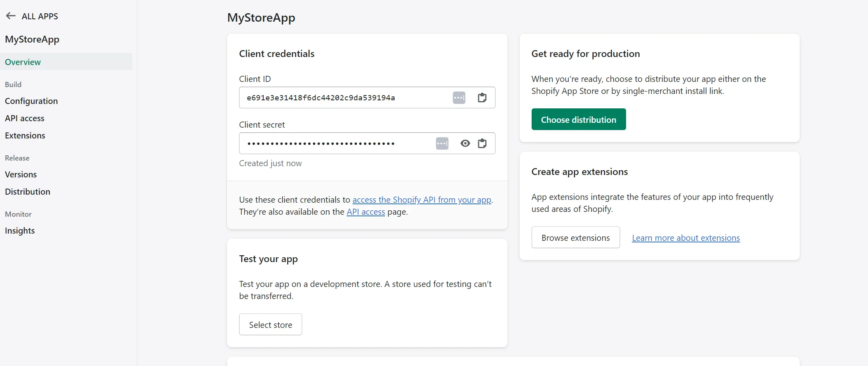Copy the Client ID to clipboard

point(482,98)
